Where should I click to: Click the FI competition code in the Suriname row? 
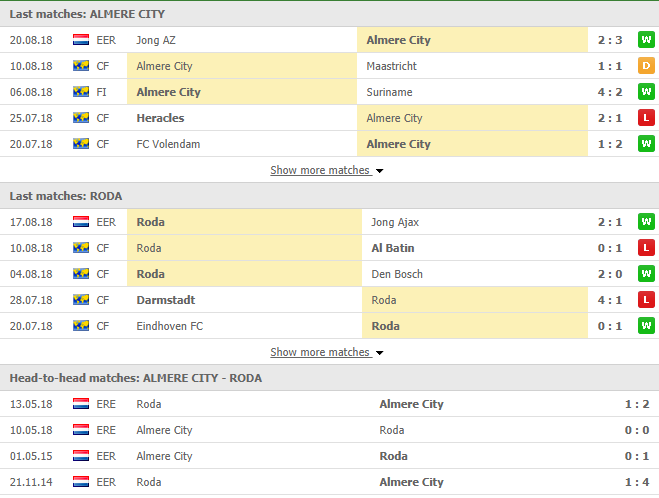[101, 92]
